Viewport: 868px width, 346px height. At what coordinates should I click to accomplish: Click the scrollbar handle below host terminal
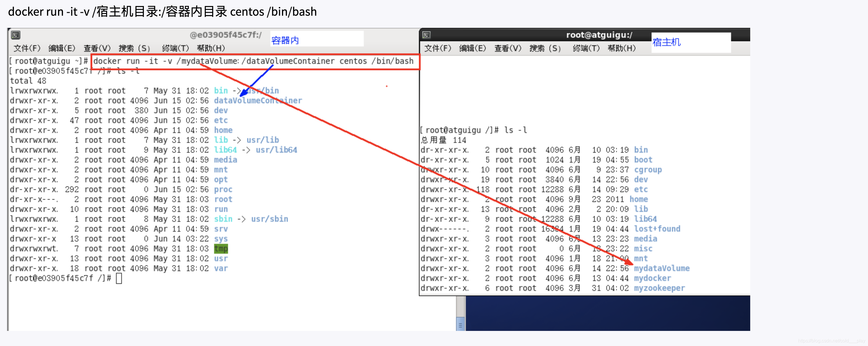[460, 323]
